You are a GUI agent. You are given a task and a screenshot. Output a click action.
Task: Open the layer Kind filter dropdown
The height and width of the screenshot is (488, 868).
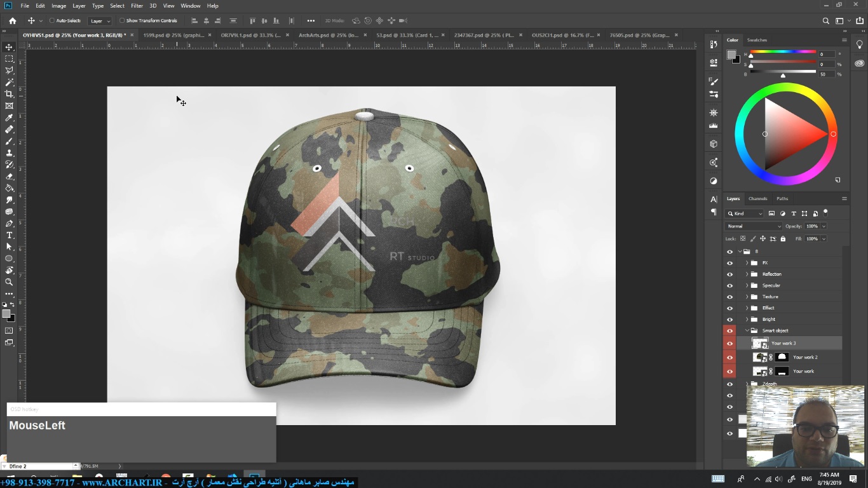[x=745, y=213]
